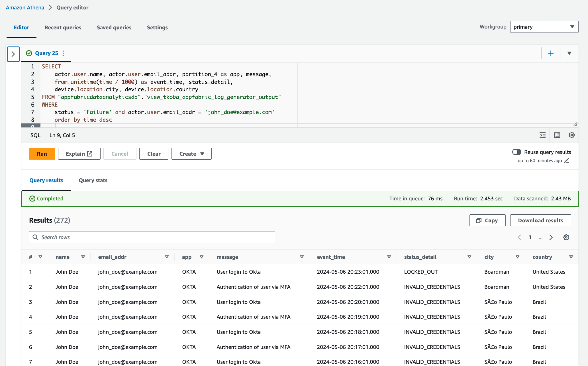This screenshot has height=366, width=588.
Task: Open editor preferences gear icon
Action: click(571, 135)
